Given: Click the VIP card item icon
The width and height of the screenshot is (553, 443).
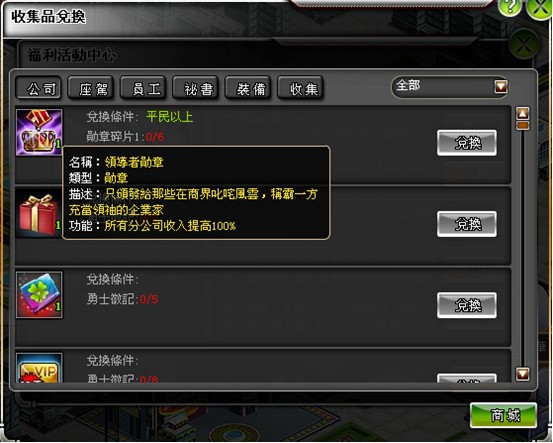Looking at the screenshot, I should [x=39, y=368].
